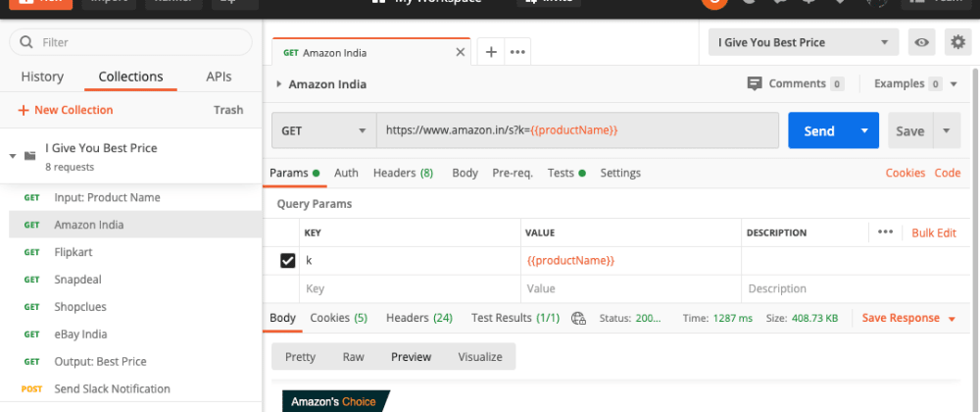
Task: Open the Save button dropdown arrow
Action: point(947,130)
